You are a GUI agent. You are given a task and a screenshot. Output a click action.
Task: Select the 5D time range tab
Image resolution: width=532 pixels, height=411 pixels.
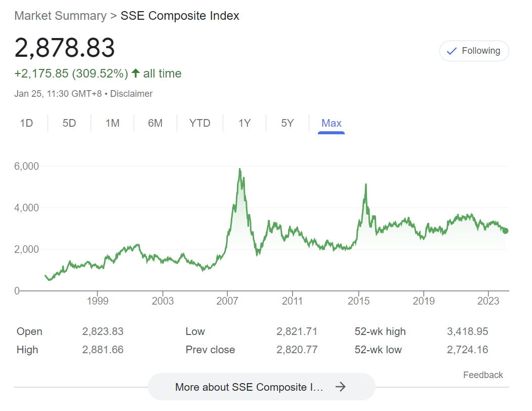(69, 123)
